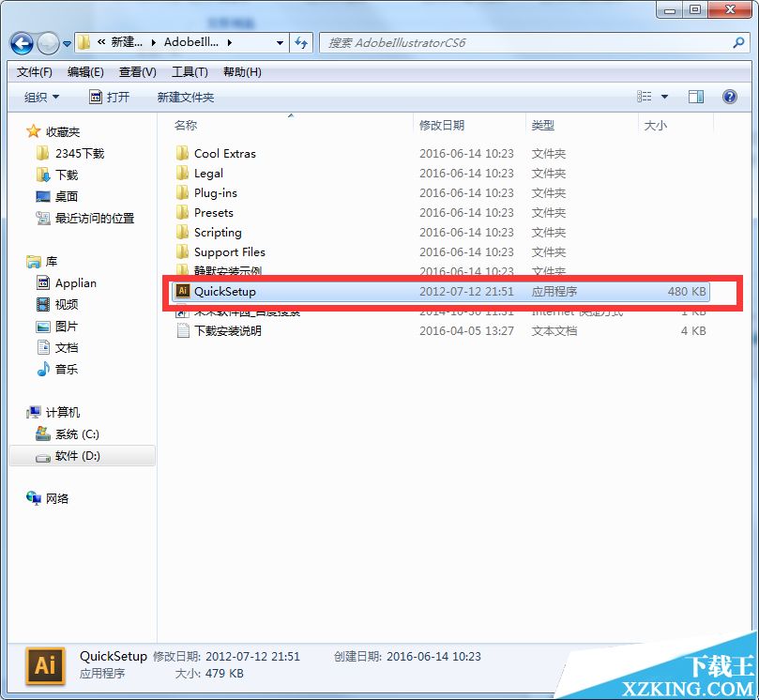Click 2012-07-12 21:51 date of QuickSetup row
759x700 pixels.
(x=466, y=291)
